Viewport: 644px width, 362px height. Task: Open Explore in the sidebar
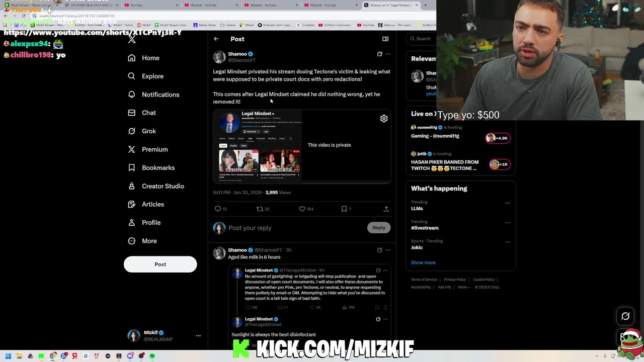(x=145, y=76)
